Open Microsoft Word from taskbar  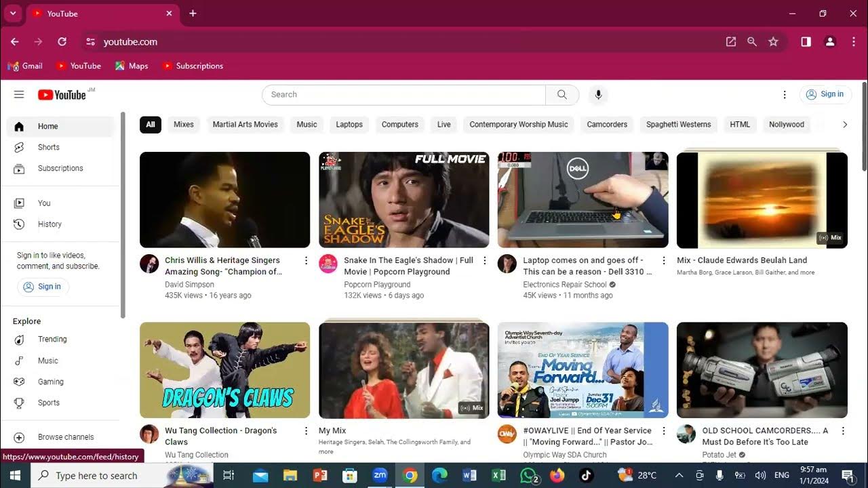[x=469, y=476]
